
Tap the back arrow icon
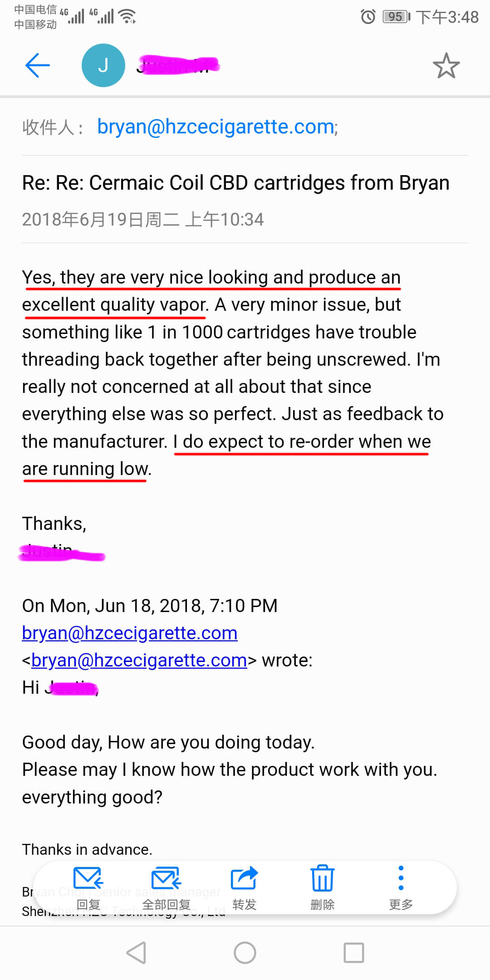tap(38, 65)
